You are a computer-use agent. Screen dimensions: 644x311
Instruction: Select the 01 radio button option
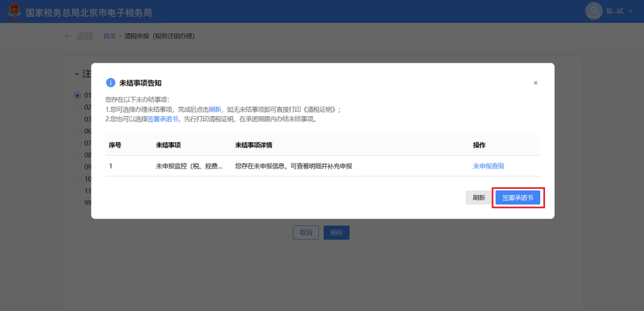tap(78, 95)
